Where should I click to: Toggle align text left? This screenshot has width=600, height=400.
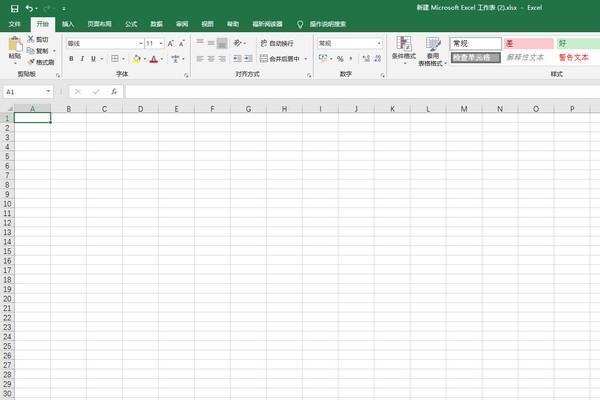tap(200, 59)
